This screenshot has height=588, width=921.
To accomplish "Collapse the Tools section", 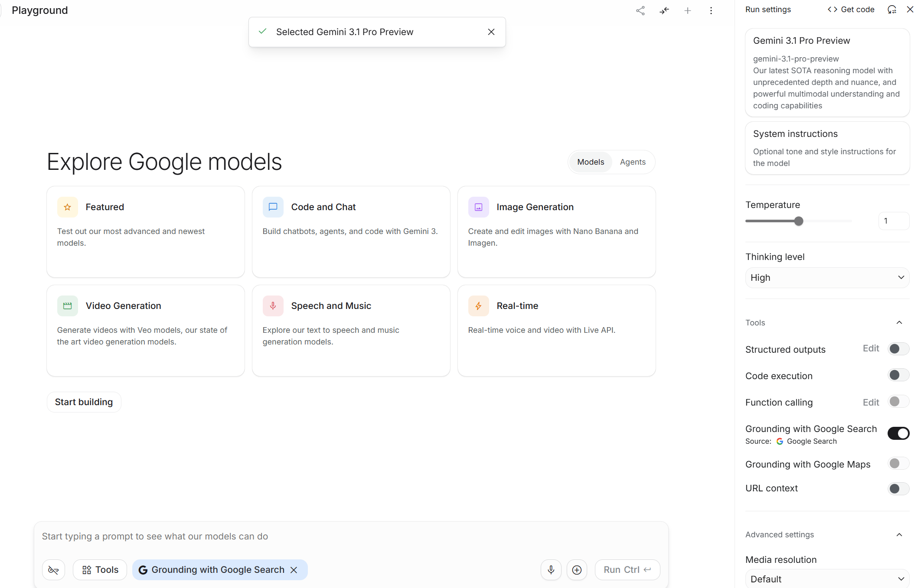I will click(x=899, y=322).
